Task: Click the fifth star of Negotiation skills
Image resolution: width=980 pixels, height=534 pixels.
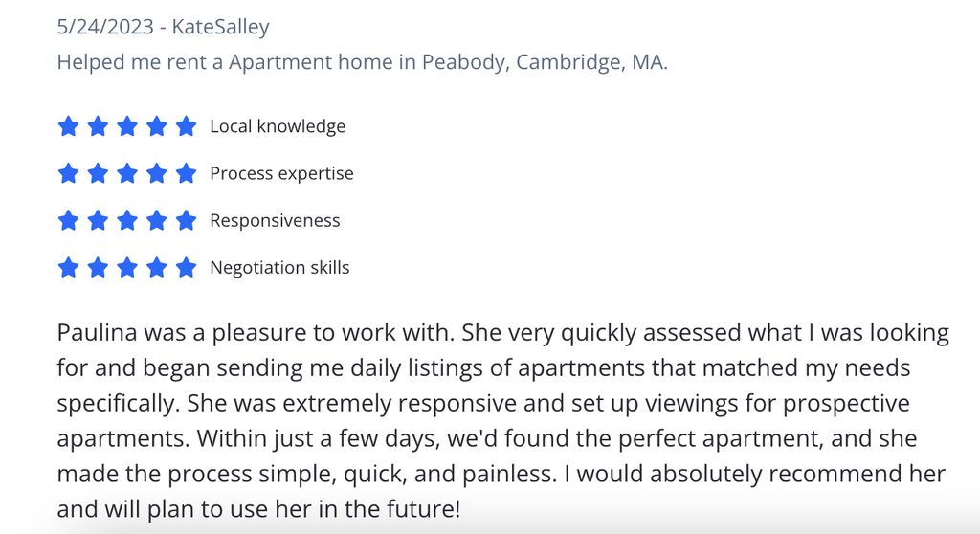Action: click(186, 268)
